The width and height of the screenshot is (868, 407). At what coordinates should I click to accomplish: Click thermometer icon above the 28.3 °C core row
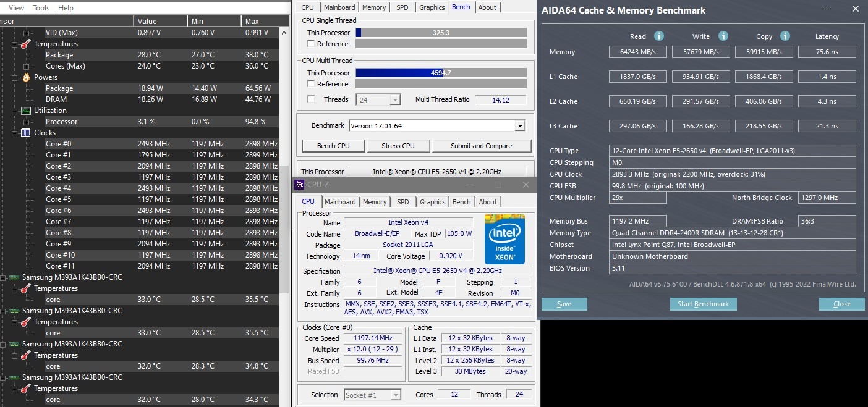pos(26,355)
